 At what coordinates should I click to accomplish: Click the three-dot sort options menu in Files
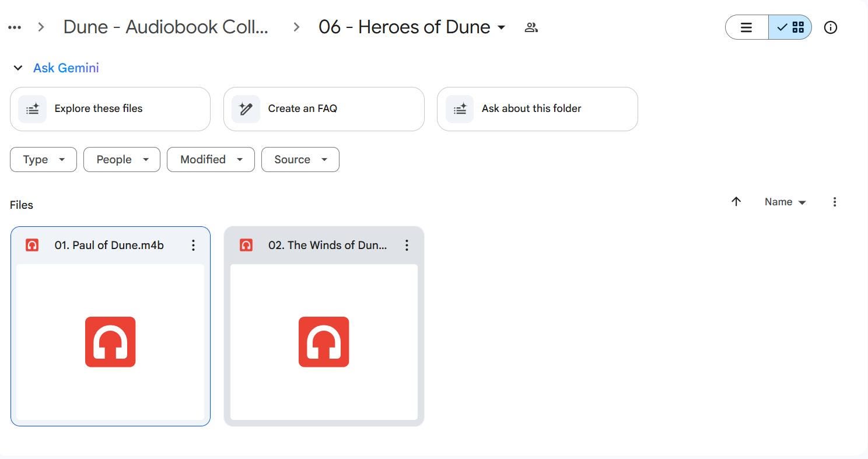point(834,202)
